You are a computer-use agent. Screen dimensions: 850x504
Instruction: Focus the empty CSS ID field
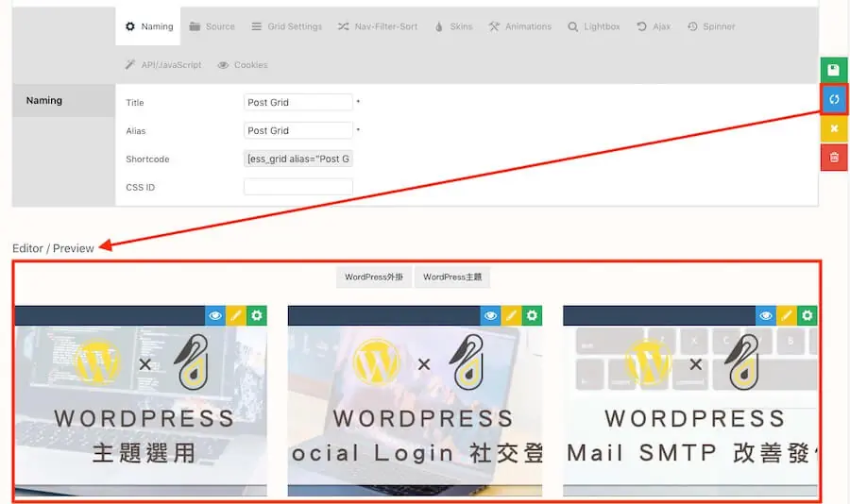pyautogui.click(x=298, y=187)
